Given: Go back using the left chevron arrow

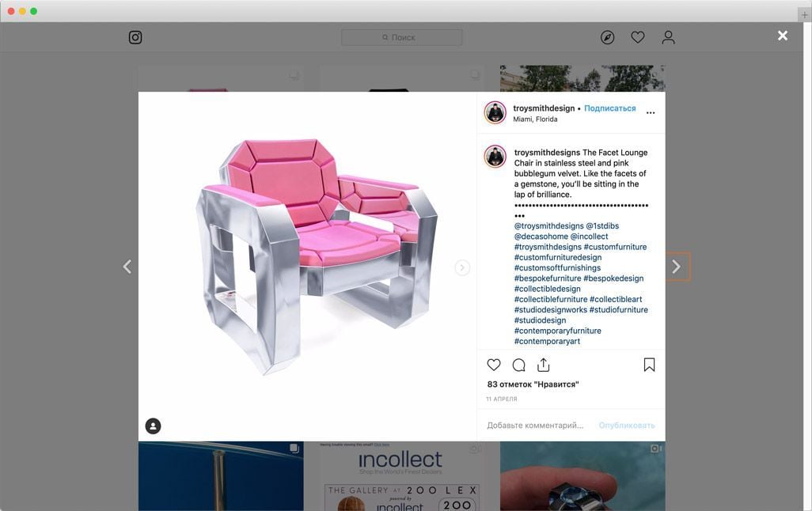Looking at the screenshot, I should coord(127,267).
